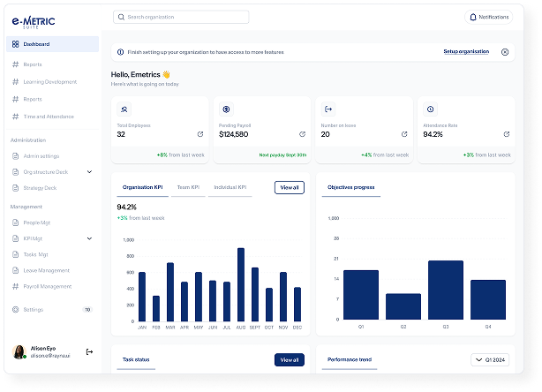542x392 pixels.
Task: Click the Setup organization link
Action: [x=465, y=52]
